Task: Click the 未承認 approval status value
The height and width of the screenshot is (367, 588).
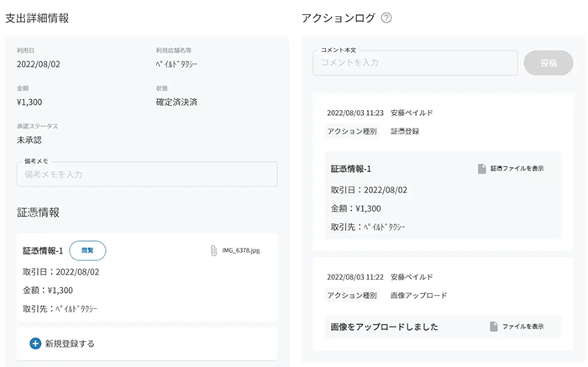Action: [x=29, y=139]
